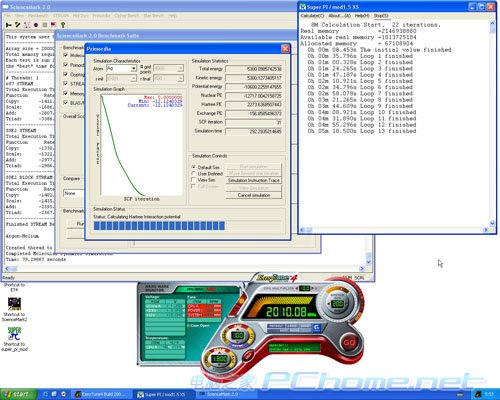Click the first arrow icon in Sciencemark toolbar
The height and width of the screenshot is (400, 500).
(9, 25)
